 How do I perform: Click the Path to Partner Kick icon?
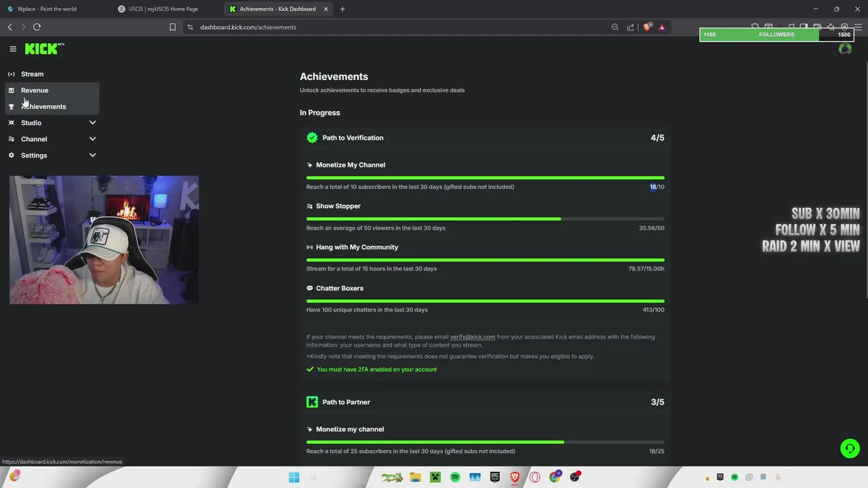312,402
